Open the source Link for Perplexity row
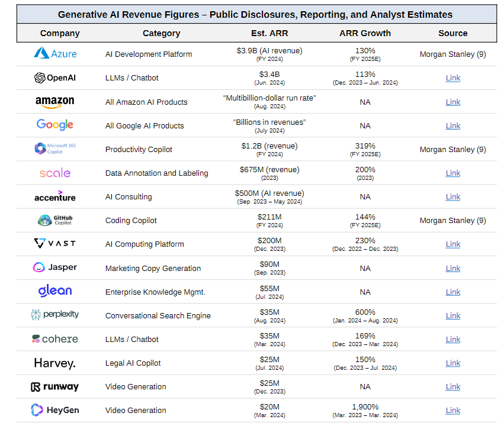 [x=453, y=315]
